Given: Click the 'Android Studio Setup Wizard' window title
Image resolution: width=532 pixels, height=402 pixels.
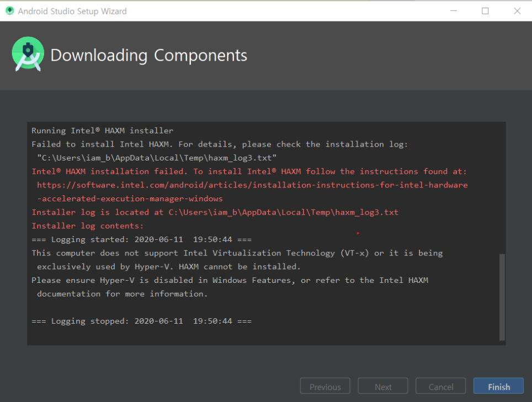Looking at the screenshot, I should [72, 11].
